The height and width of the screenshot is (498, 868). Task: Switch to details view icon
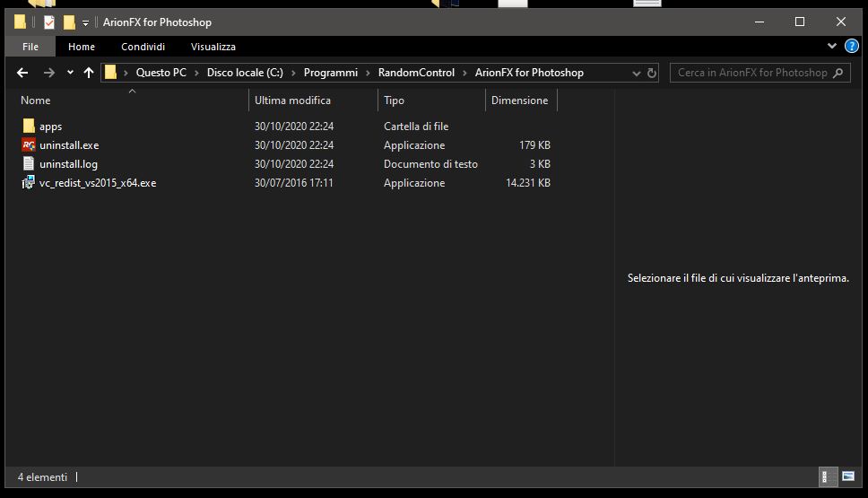pyautogui.click(x=827, y=476)
